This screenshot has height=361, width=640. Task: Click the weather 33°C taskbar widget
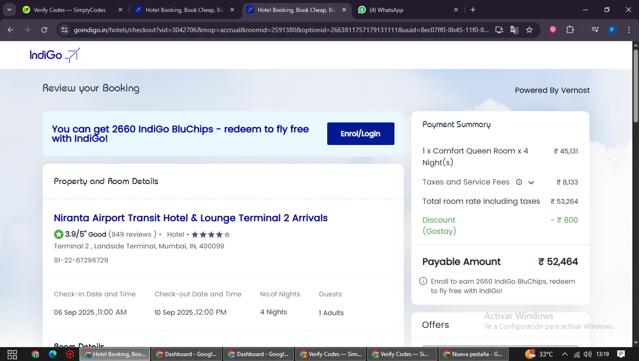tap(539, 354)
